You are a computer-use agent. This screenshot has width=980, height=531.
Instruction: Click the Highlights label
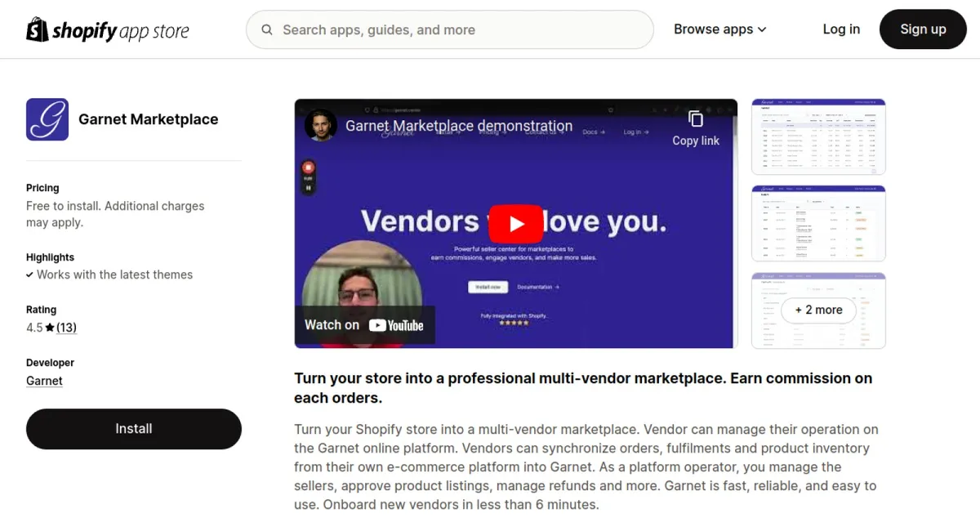50,257
